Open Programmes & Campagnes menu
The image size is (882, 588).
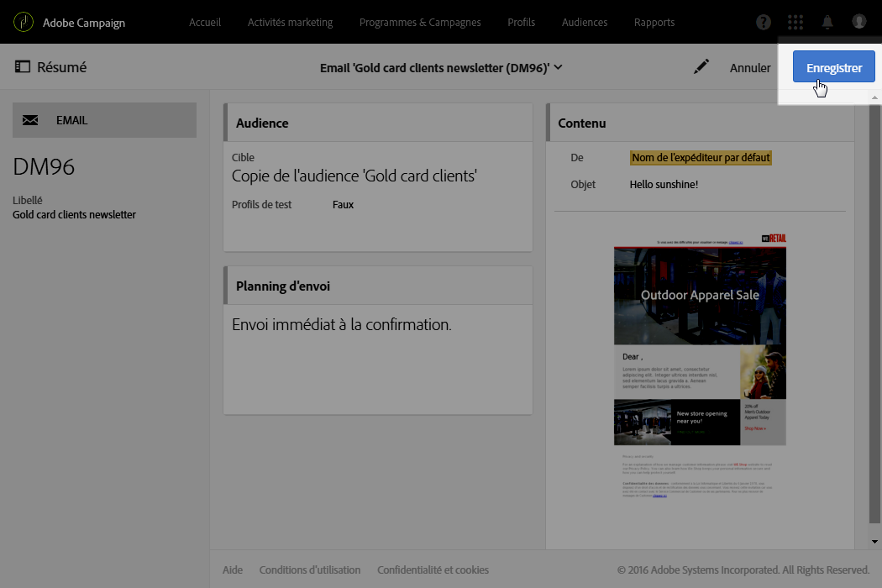[x=420, y=23]
